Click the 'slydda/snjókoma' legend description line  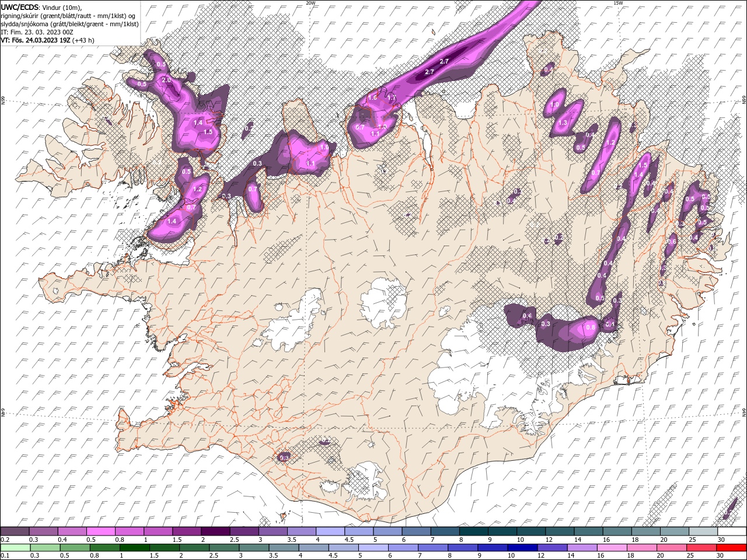pos(69,24)
